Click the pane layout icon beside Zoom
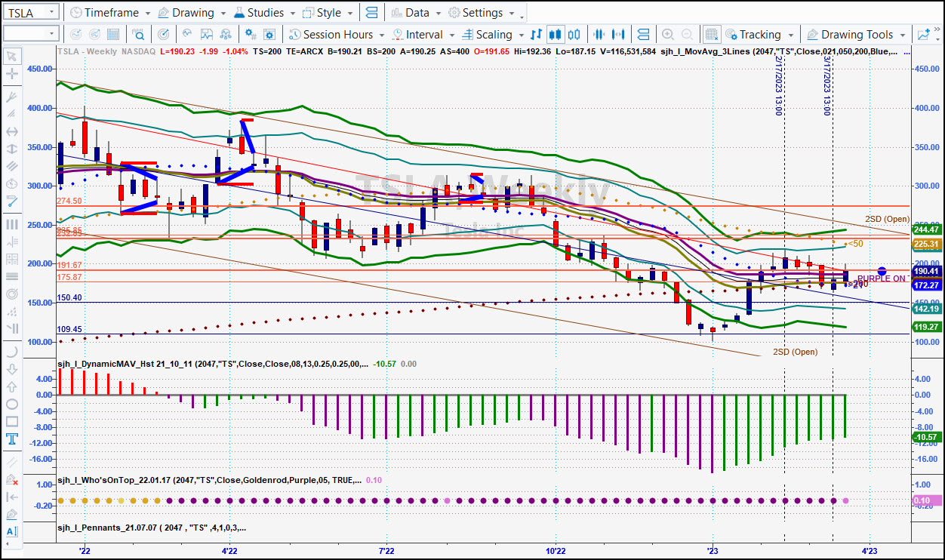 pos(643,34)
